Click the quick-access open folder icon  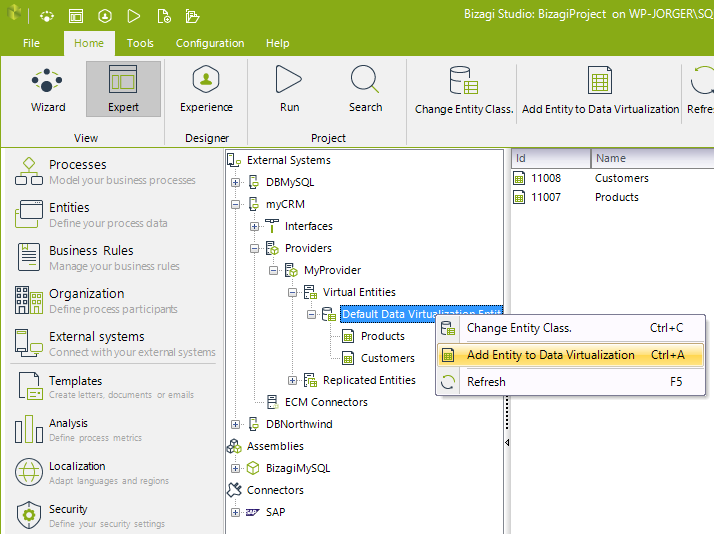(x=192, y=17)
